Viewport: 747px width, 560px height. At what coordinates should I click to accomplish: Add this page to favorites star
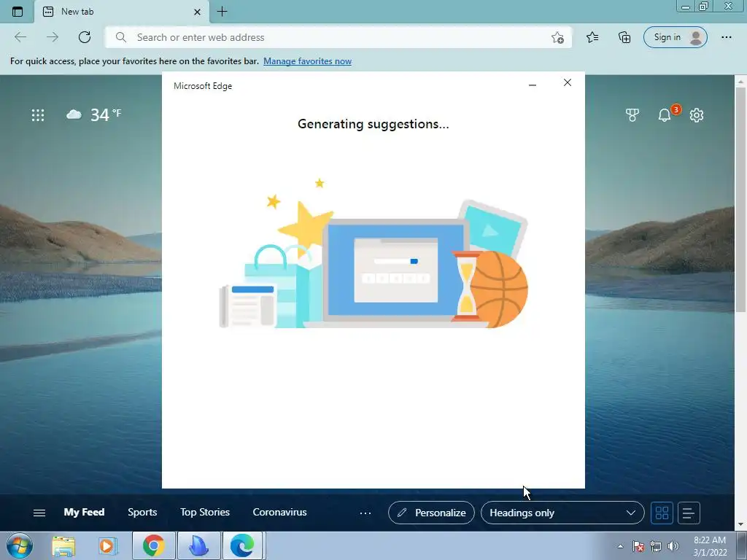click(557, 37)
